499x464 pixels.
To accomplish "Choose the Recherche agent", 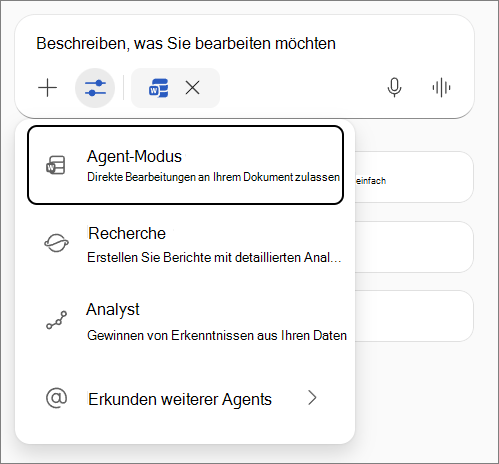I will point(185,244).
